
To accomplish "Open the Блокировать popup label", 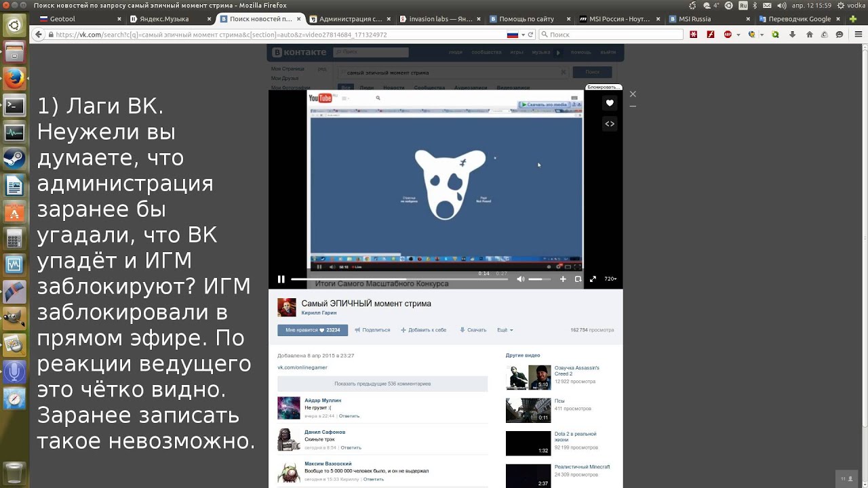I will coord(603,87).
